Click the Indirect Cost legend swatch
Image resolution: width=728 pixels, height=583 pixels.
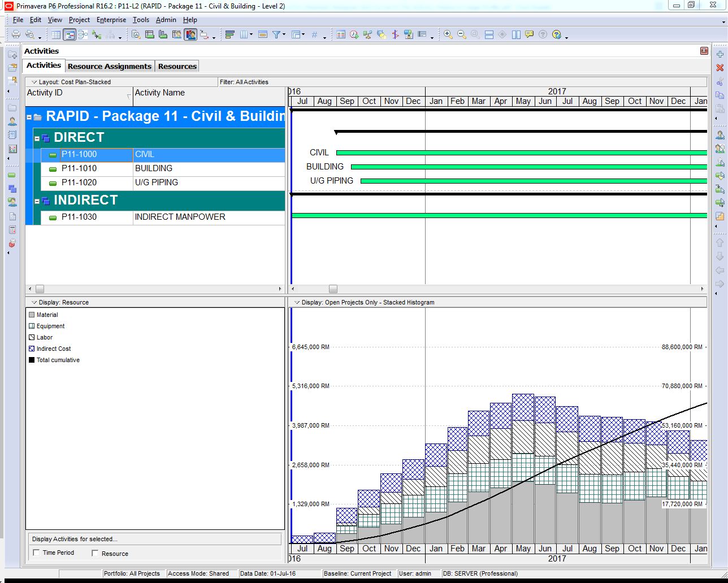click(x=32, y=349)
